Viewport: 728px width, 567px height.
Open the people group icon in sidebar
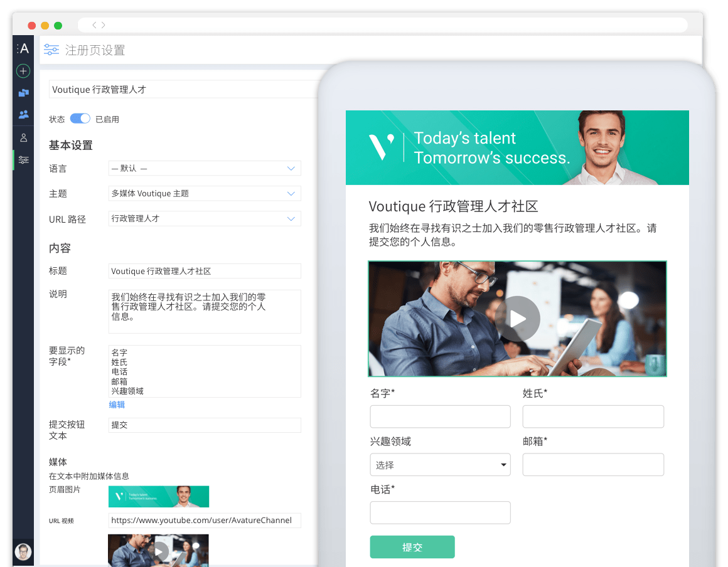[x=23, y=114]
